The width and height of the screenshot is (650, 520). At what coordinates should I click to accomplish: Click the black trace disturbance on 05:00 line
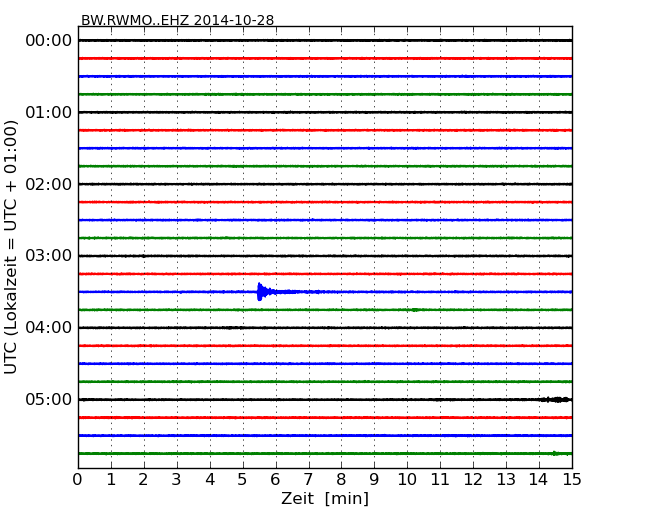[x=555, y=400]
